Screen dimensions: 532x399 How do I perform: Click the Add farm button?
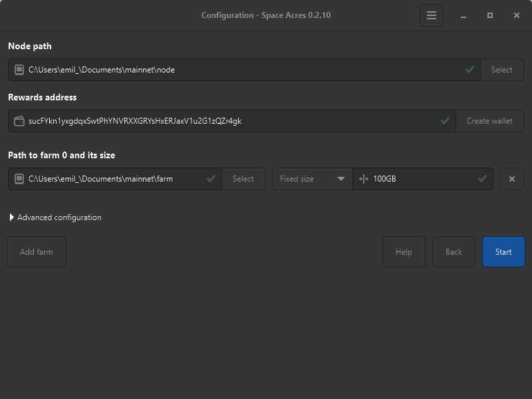coord(36,251)
